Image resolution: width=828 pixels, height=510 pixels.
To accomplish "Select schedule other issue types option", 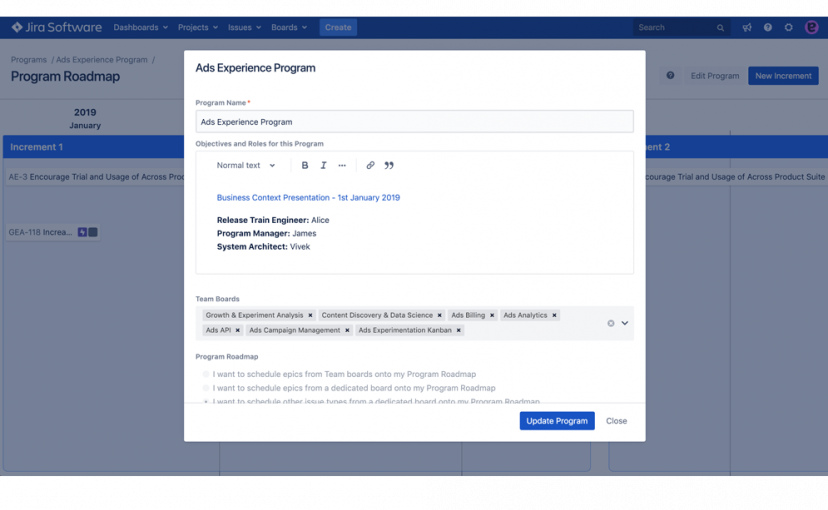I will [x=206, y=401].
